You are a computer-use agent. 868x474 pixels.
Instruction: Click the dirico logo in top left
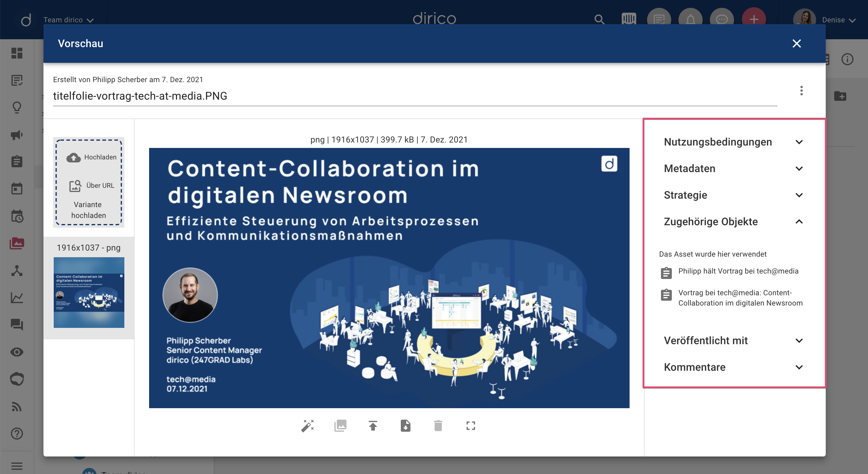(x=26, y=20)
